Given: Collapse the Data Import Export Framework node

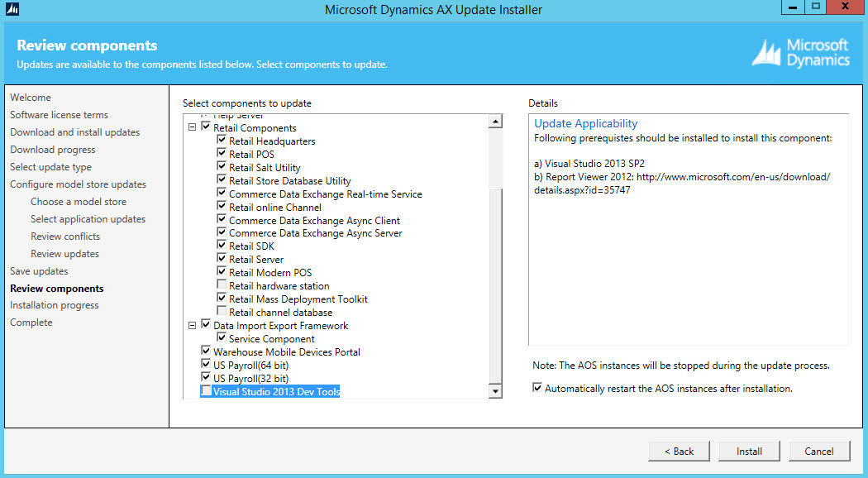Looking at the screenshot, I should 193,325.
